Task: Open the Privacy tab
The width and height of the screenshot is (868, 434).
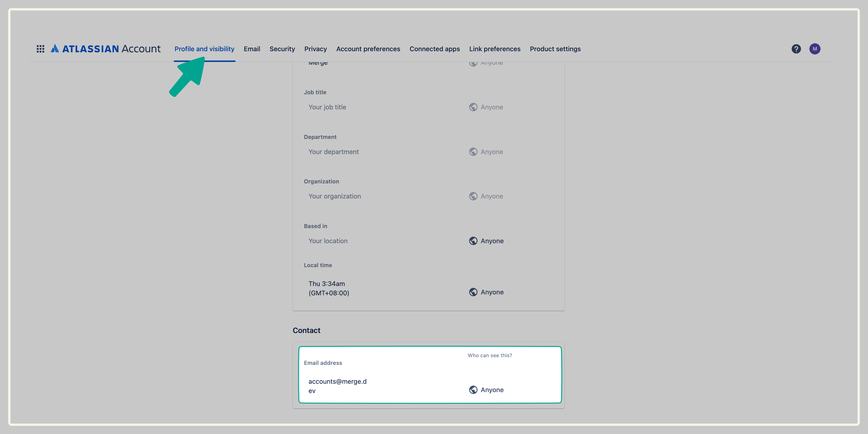Action: [x=315, y=49]
